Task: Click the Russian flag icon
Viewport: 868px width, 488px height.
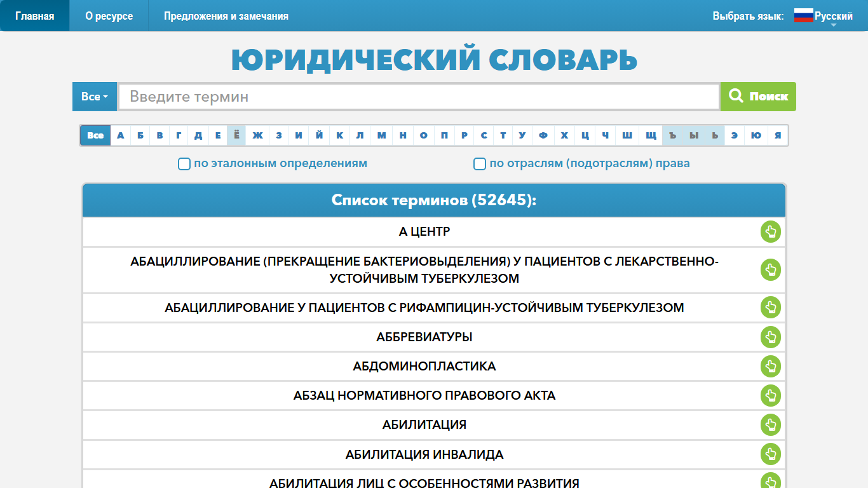Action: [803, 16]
